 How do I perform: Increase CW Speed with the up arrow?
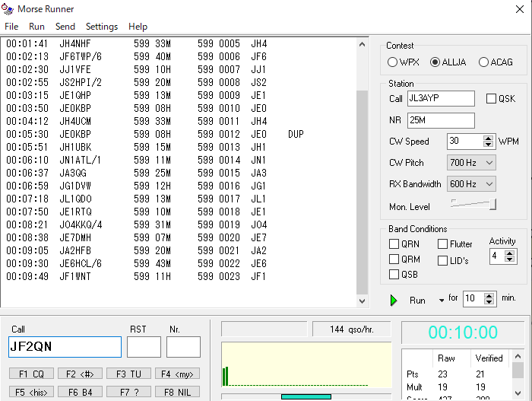488,138
